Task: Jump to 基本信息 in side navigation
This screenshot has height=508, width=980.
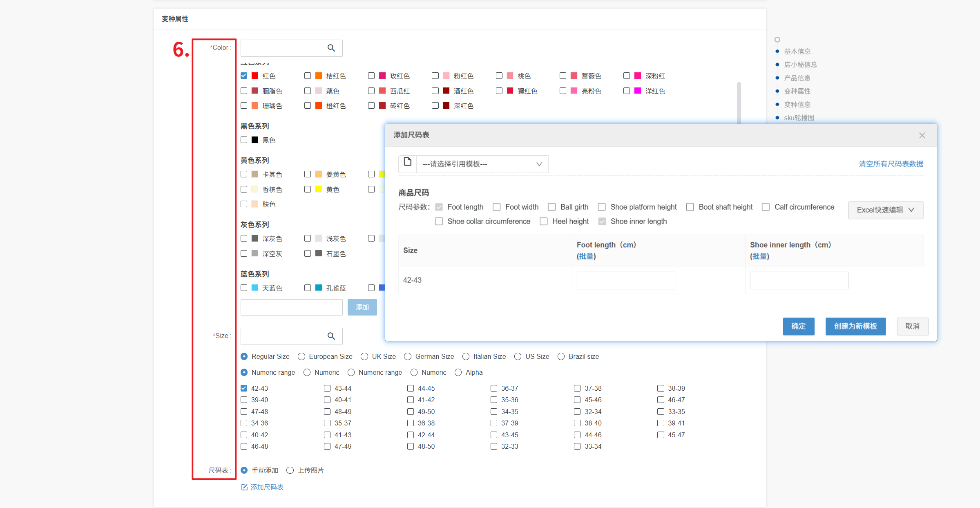Action: [x=797, y=51]
